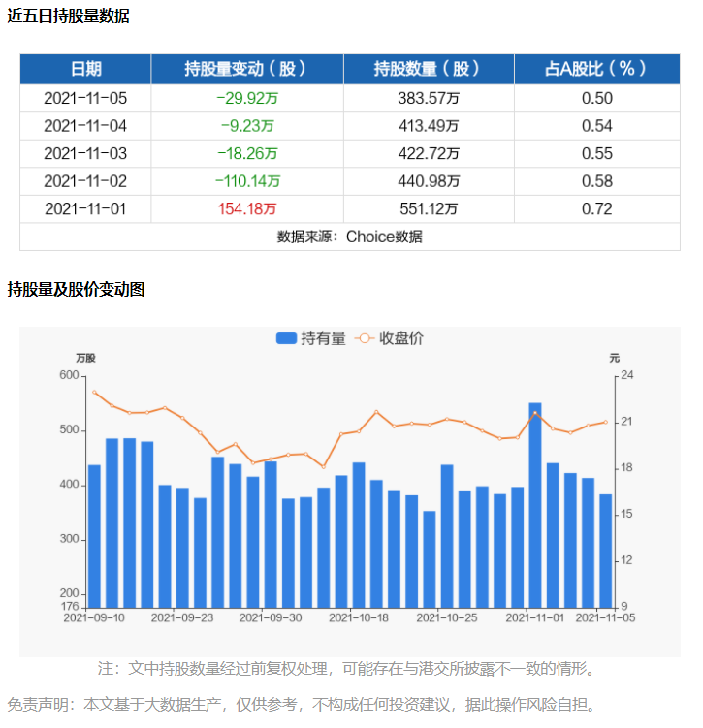
Task: Click the -29.92万 change value
Action: (x=247, y=98)
